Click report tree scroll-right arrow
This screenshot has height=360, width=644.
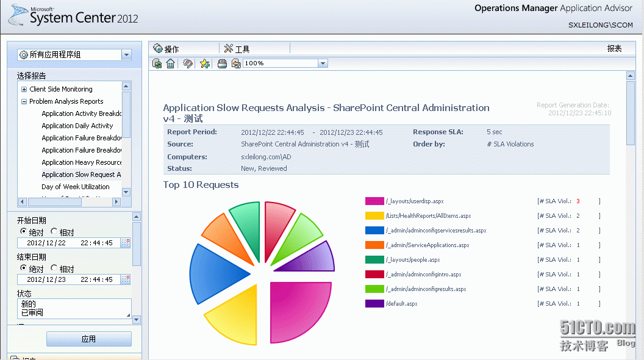point(116,202)
